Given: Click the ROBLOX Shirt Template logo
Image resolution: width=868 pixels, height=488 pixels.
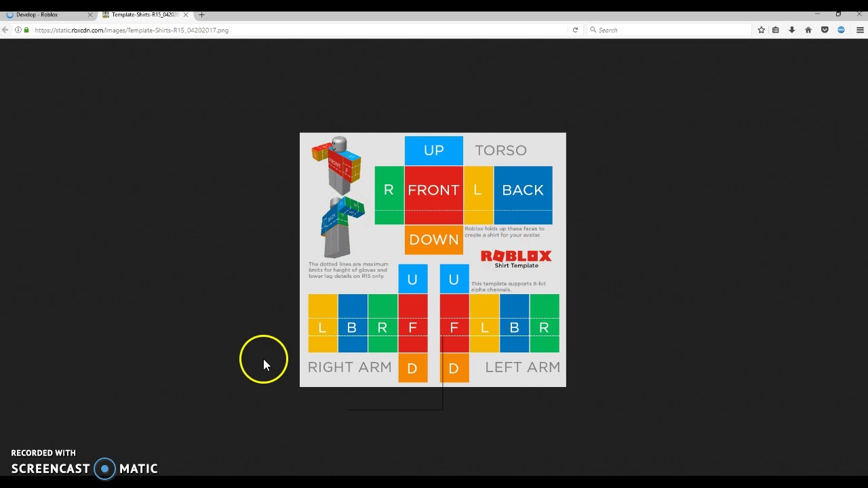Looking at the screenshot, I should coord(516,258).
